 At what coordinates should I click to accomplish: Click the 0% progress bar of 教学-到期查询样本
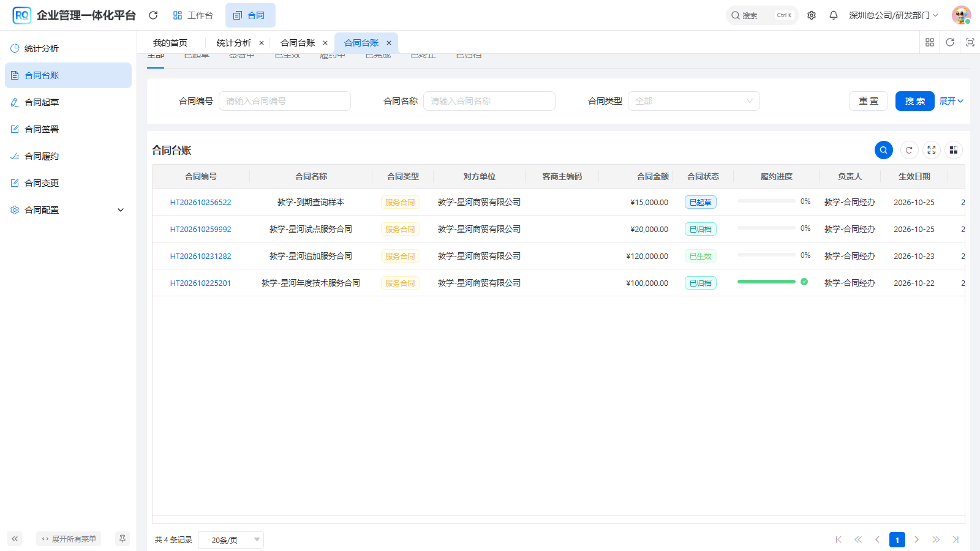tap(766, 201)
